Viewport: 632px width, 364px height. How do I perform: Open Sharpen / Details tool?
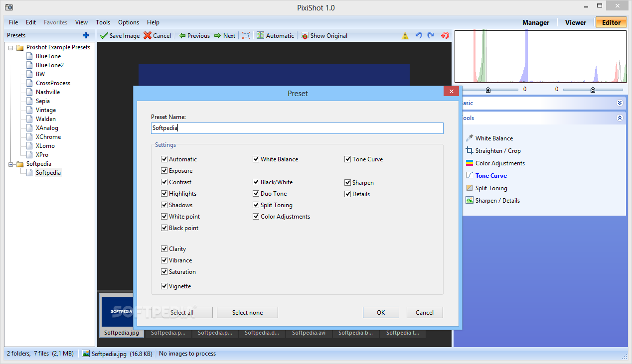coord(492,201)
